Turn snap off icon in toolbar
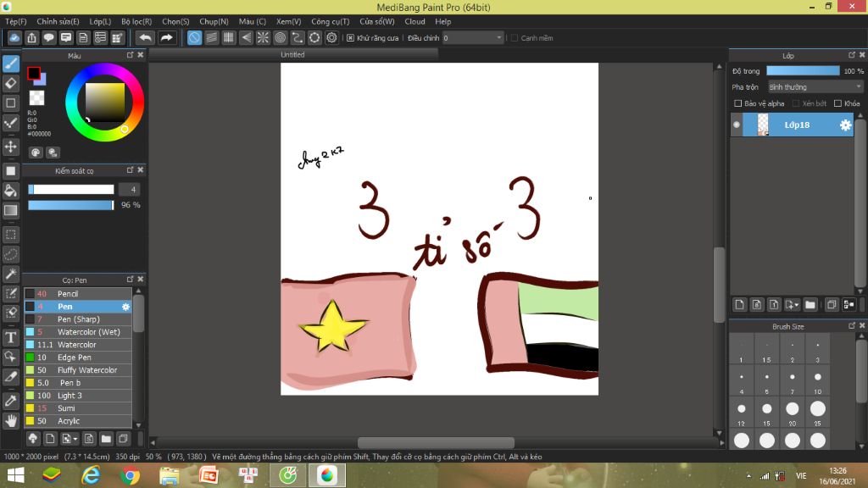 (194, 37)
